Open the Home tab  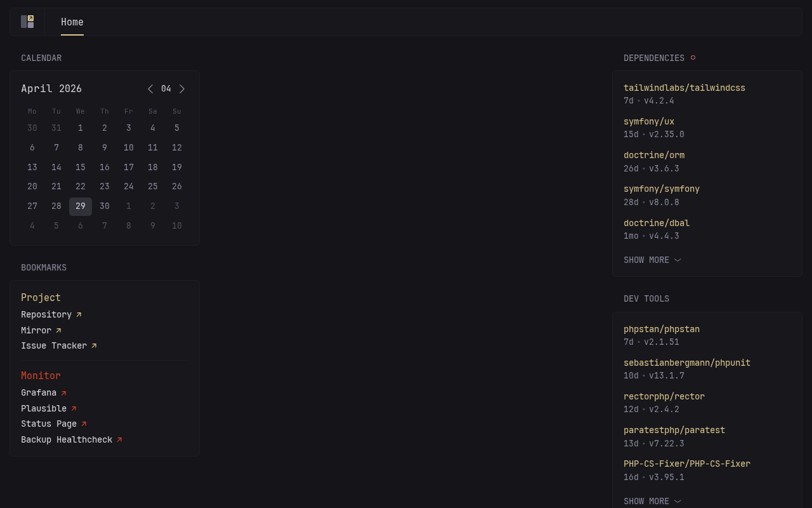tap(72, 22)
